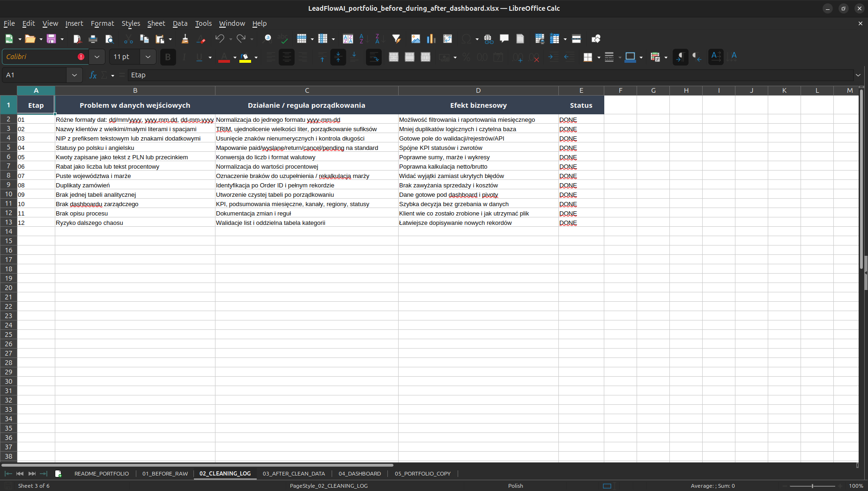Switch to the README_PORTFOLIO sheet tab
This screenshot has height=491, width=868.
click(x=102, y=474)
